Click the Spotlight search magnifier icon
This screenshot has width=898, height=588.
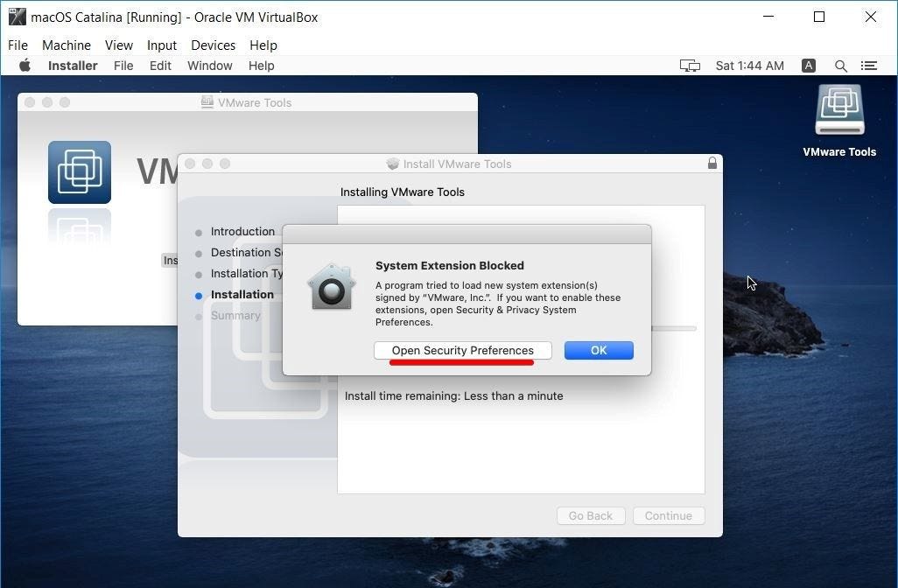click(x=841, y=66)
